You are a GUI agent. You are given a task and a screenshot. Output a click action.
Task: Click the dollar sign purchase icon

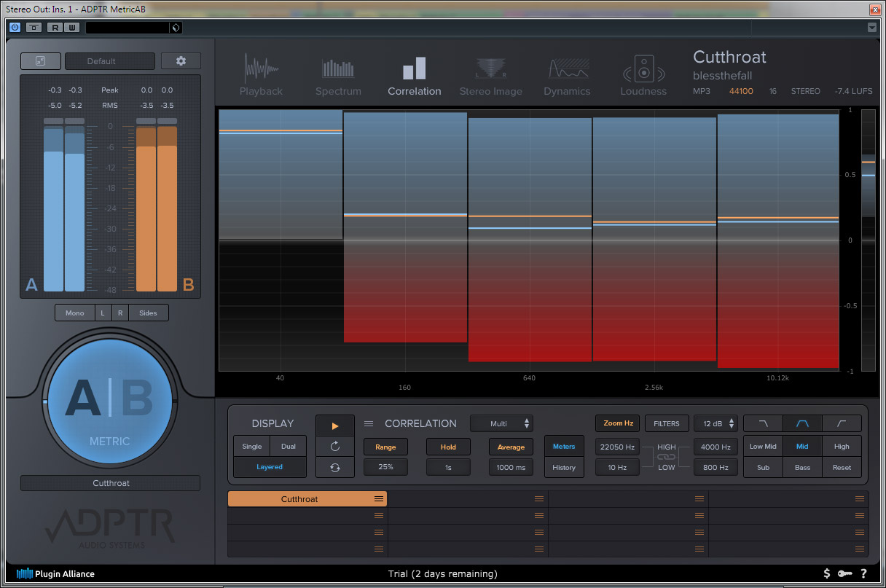click(x=827, y=573)
